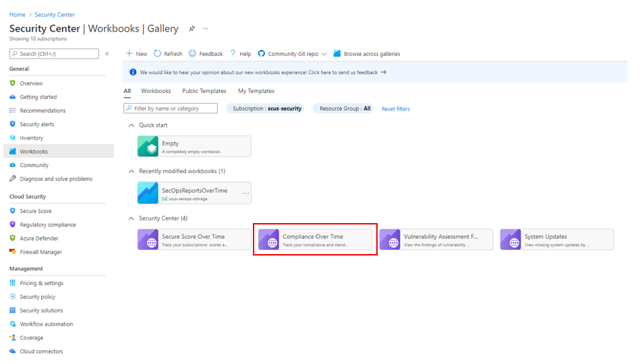Click the Security alerts shield icon
The width and height of the screenshot is (642, 364).
pyautogui.click(x=13, y=124)
